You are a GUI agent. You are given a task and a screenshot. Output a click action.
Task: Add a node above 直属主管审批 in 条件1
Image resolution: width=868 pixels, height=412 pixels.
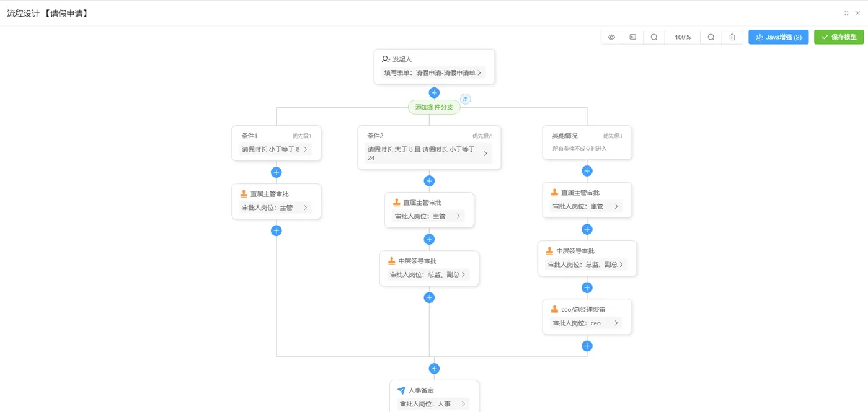tap(276, 172)
